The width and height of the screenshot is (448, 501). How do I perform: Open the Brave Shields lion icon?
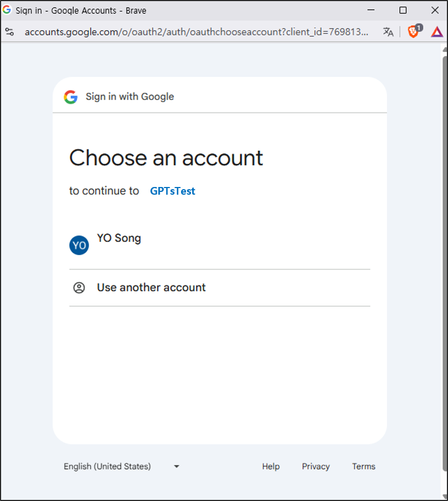[414, 31]
